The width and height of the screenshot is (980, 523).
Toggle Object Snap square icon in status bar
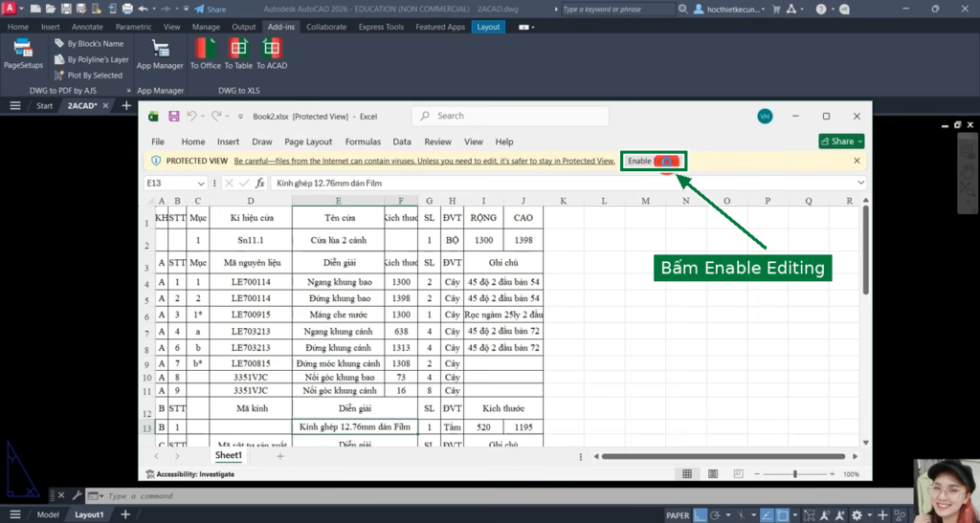783,515
